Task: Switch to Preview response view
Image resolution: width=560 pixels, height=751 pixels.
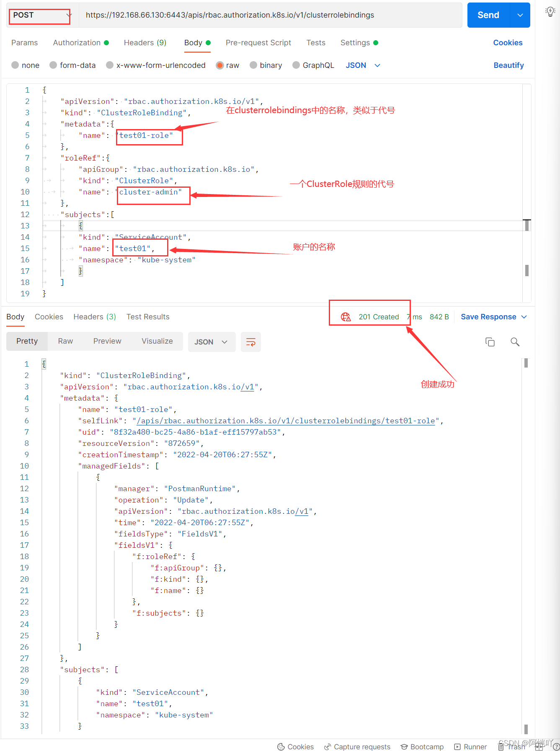Action: 107,341
